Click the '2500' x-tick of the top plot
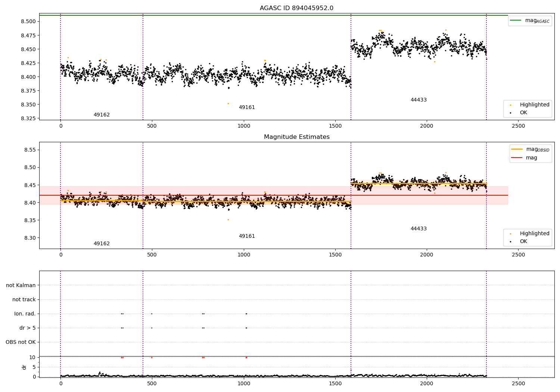The width and height of the screenshot is (560, 392). tap(518, 126)
